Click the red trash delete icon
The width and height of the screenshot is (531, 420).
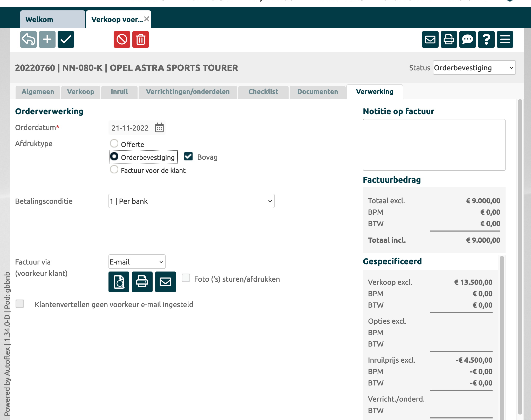pos(141,39)
